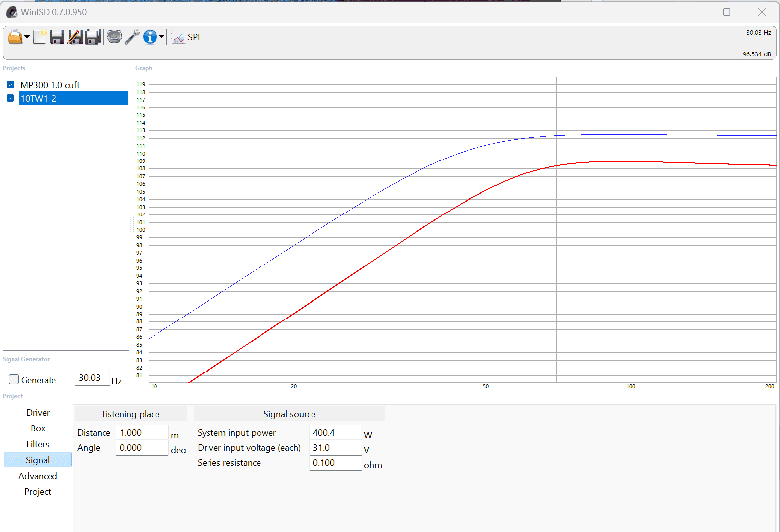Screen dimensions: 780x532
Task: Edit the Series resistance field
Action: click(x=335, y=463)
